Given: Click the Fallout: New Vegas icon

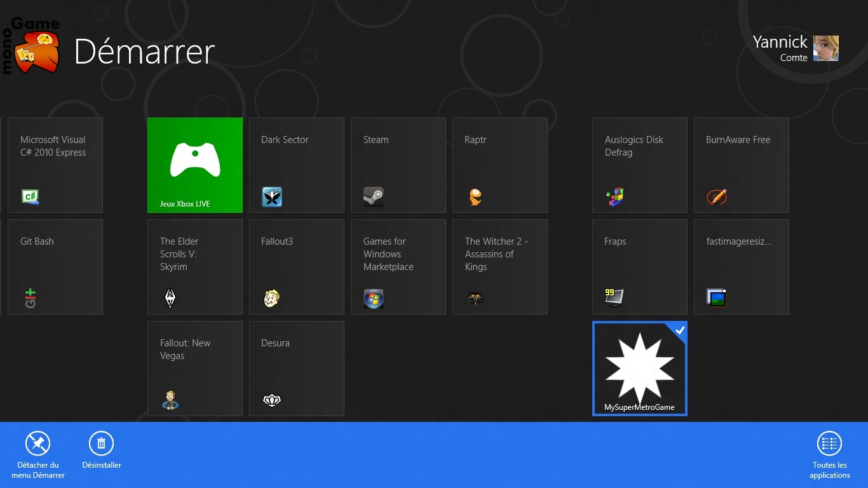Looking at the screenshot, I should tap(170, 400).
